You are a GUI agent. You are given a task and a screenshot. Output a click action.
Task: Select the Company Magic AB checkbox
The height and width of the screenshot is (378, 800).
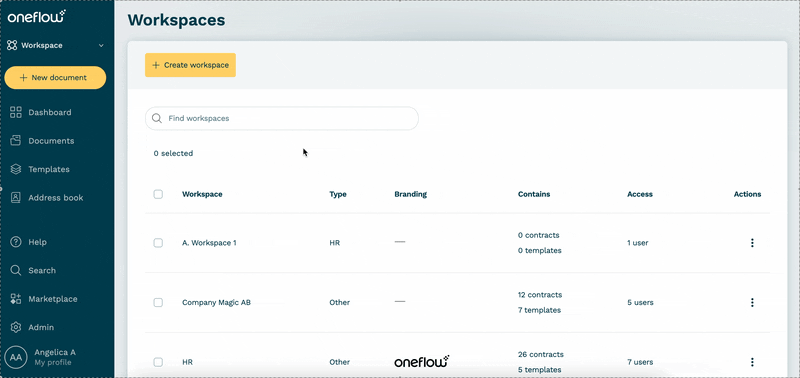(158, 303)
